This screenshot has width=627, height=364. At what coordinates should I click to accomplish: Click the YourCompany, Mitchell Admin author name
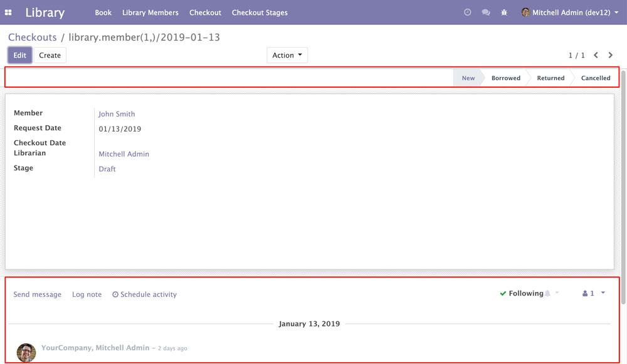pyautogui.click(x=95, y=348)
